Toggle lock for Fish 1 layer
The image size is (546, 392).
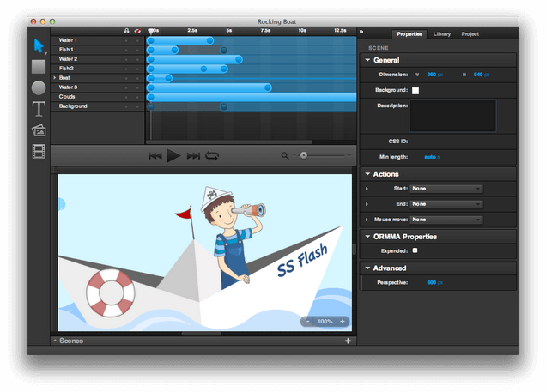(x=126, y=50)
